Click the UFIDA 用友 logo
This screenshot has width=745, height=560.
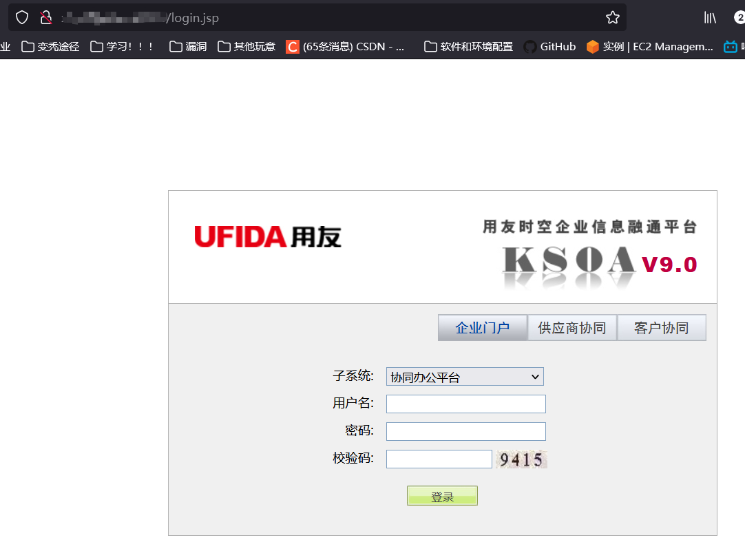click(268, 236)
